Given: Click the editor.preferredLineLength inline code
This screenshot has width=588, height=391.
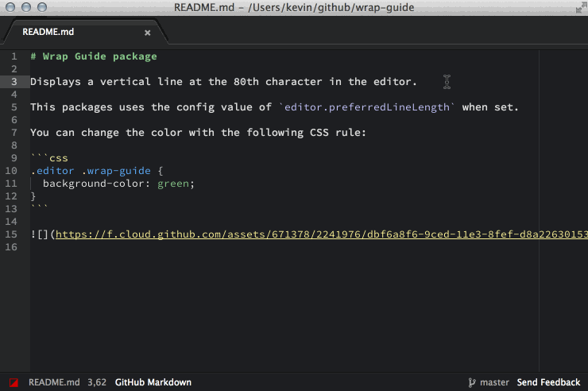Looking at the screenshot, I should click(369, 107).
